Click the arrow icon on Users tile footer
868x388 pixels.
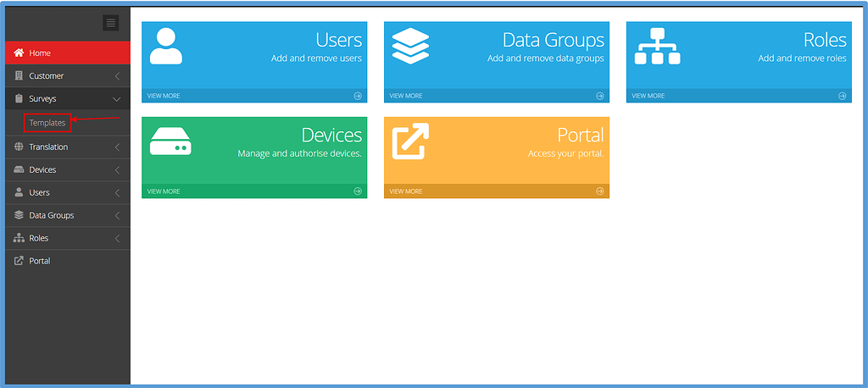click(x=358, y=96)
